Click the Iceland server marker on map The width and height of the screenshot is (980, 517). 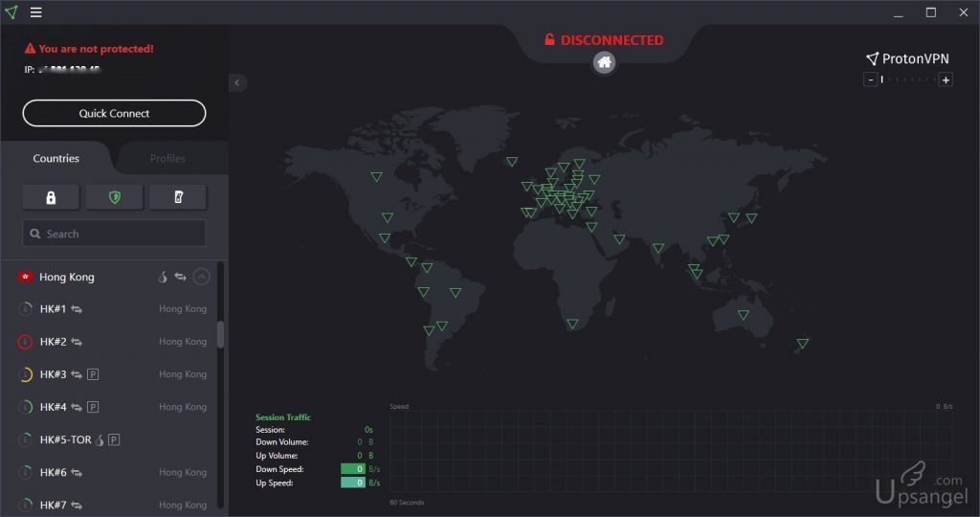click(512, 162)
